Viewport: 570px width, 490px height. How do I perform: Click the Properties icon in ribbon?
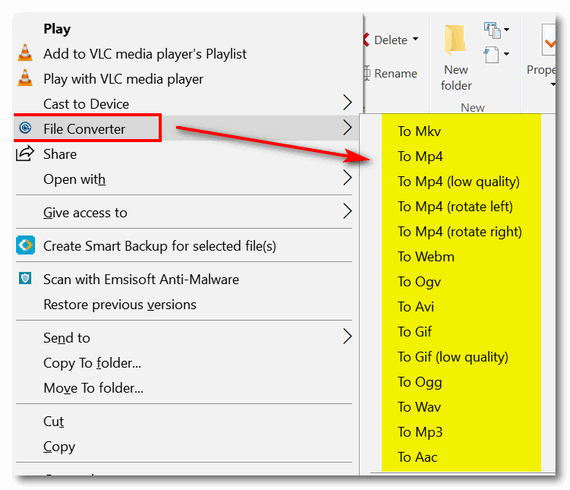coord(549,40)
